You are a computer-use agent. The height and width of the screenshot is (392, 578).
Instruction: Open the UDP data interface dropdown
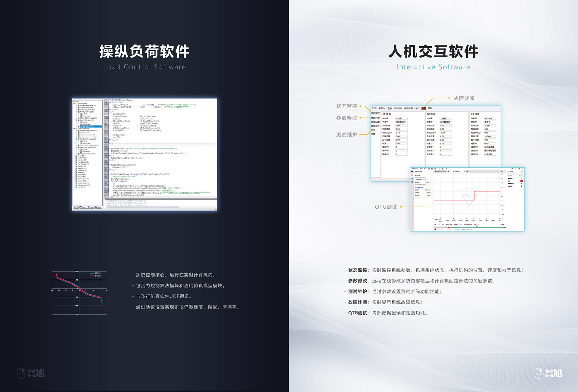coord(428,182)
